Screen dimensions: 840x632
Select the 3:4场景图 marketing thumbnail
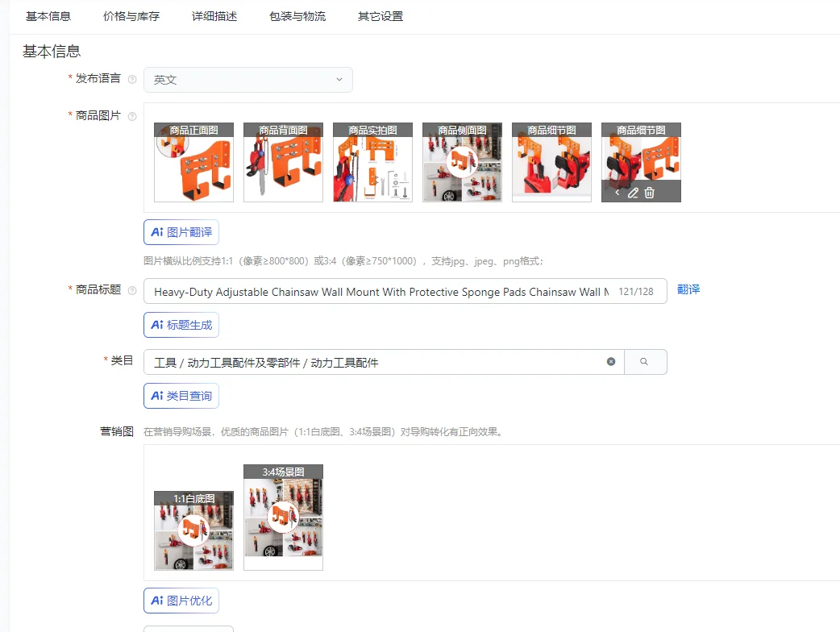[284, 518]
